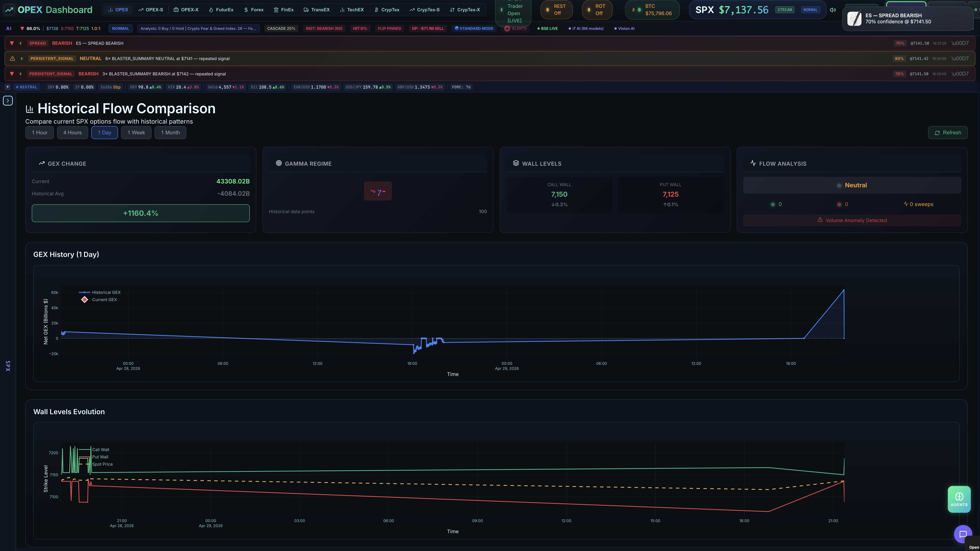Open the OPEX-X tab
Image resolution: width=980 pixels, height=551 pixels.
pos(186,10)
